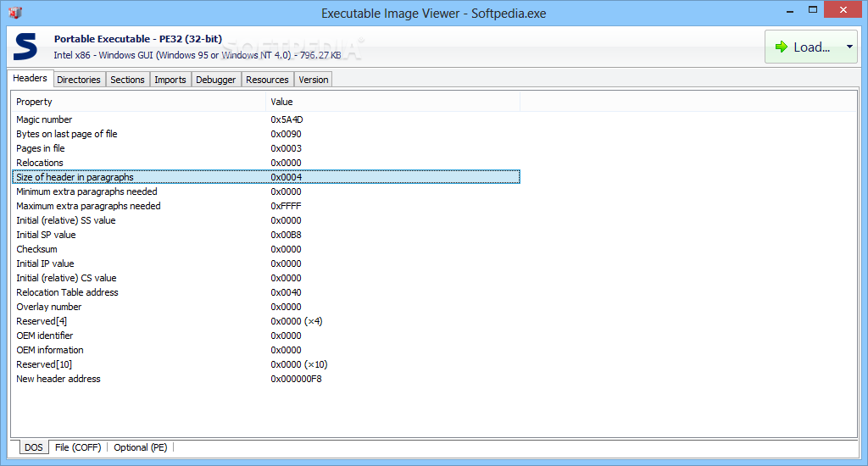Select Size of header in paragraphs row
Screen dimensions: 868x466
[265, 177]
